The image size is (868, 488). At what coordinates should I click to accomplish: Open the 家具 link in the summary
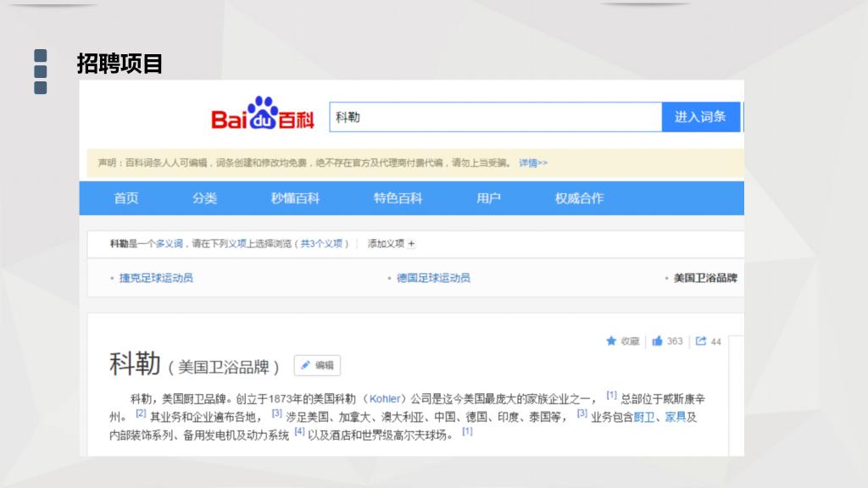click(675, 417)
